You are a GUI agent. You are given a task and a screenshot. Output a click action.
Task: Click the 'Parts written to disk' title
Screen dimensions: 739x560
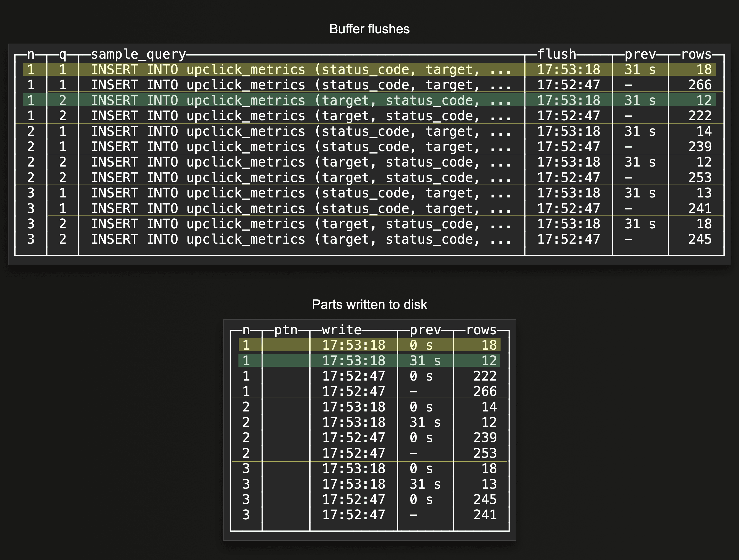369,305
